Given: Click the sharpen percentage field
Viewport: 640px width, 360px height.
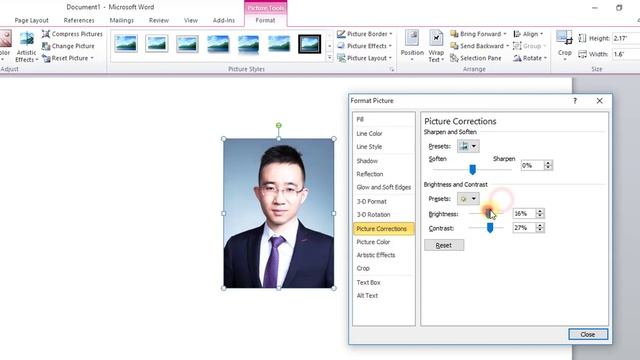Looking at the screenshot, I should point(532,165).
